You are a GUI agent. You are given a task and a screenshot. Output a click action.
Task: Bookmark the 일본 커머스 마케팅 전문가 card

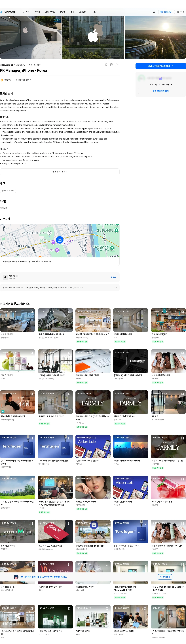coord(107,438)
